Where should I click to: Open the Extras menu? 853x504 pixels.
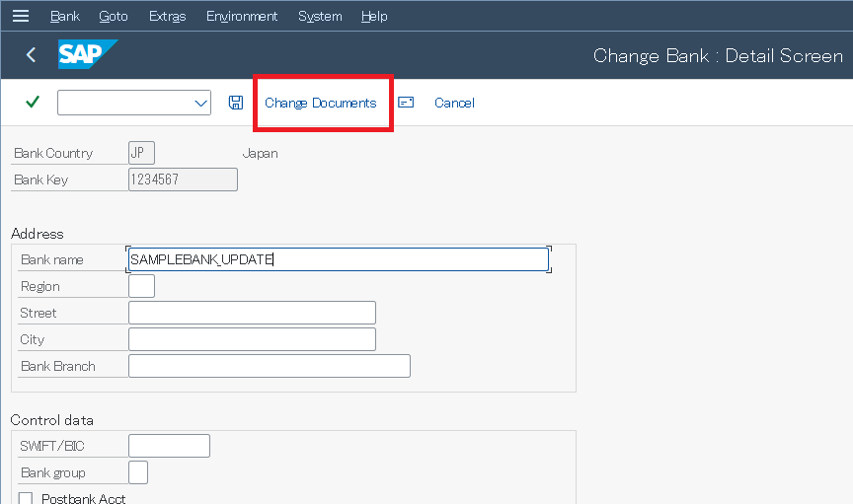point(168,17)
